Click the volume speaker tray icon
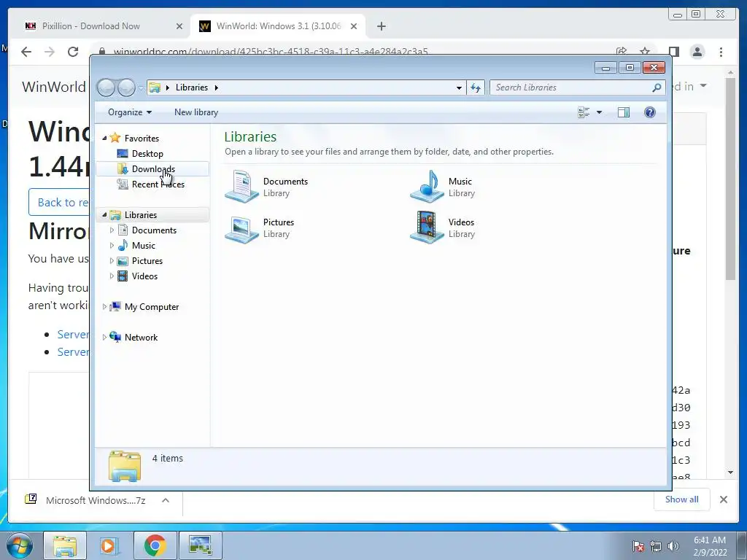The height and width of the screenshot is (560, 747). 673,546
